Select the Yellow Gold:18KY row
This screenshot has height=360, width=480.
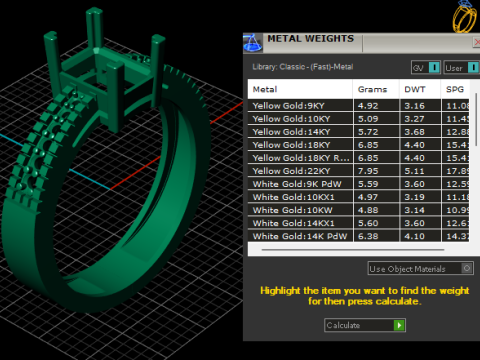coord(358,145)
